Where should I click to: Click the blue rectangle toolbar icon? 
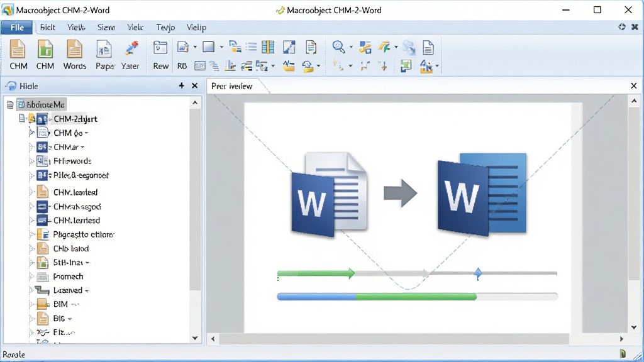pos(209,47)
